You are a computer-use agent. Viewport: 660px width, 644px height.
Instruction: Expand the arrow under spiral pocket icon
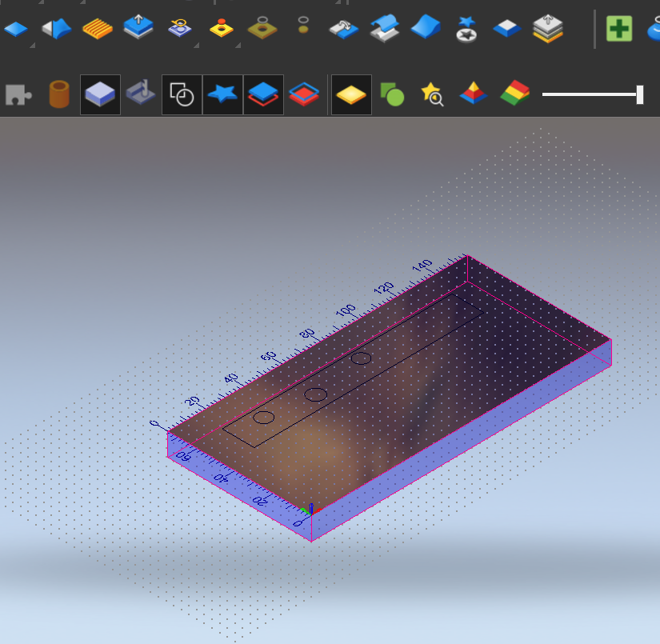point(196,45)
